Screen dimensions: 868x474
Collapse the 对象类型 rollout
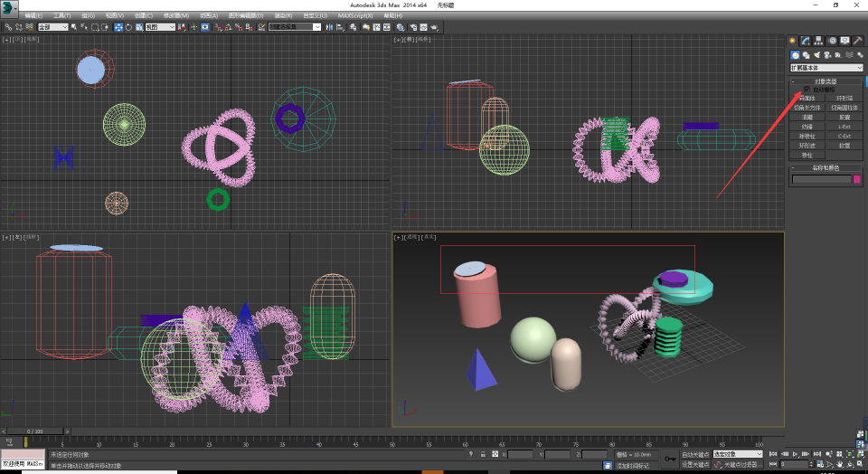826,81
